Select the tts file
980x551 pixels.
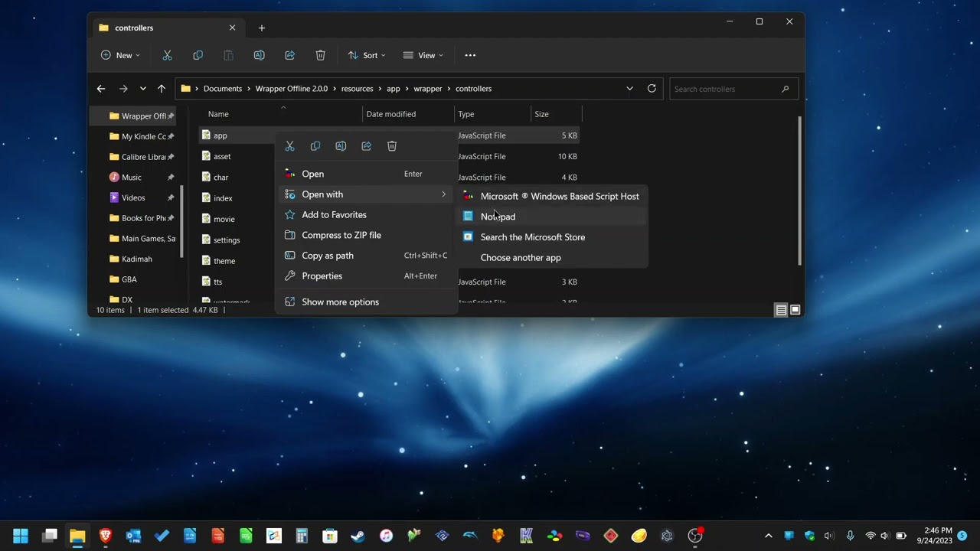(x=218, y=282)
